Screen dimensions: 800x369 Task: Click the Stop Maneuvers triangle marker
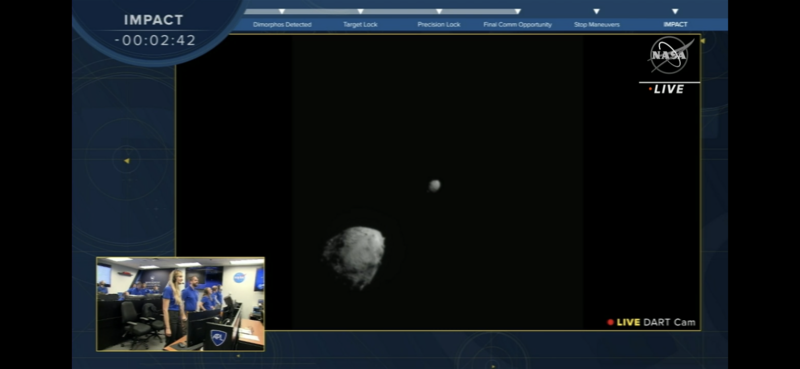[x=596, y=11]
